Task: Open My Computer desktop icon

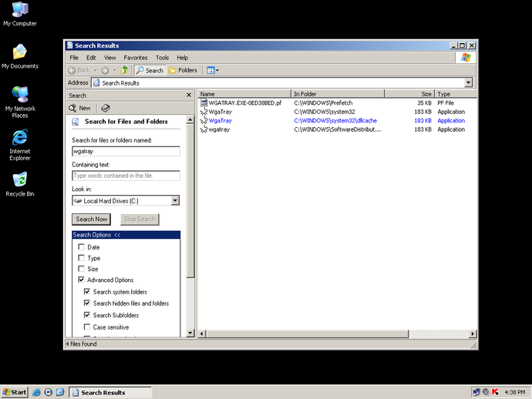Action: [x=20, y=14]
